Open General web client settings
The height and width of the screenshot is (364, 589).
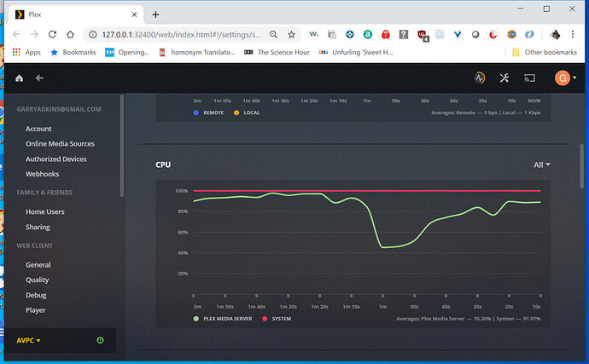[x=38, y=265]
